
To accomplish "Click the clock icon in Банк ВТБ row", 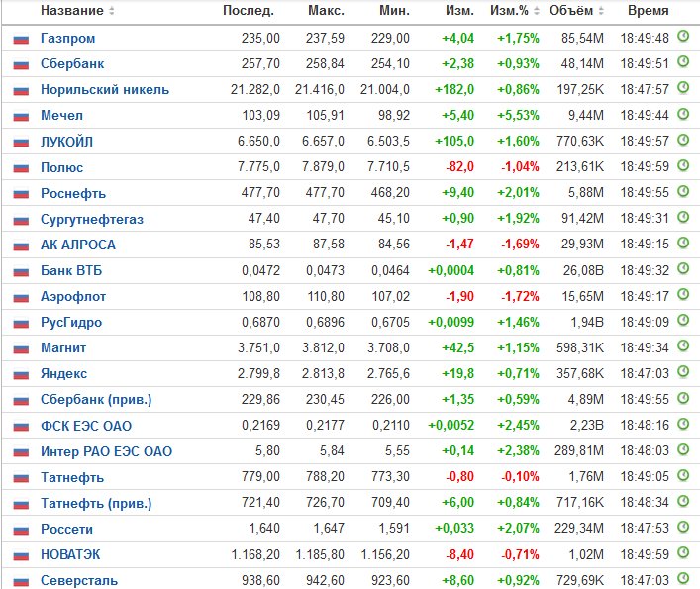I will (x=683, y=268).
